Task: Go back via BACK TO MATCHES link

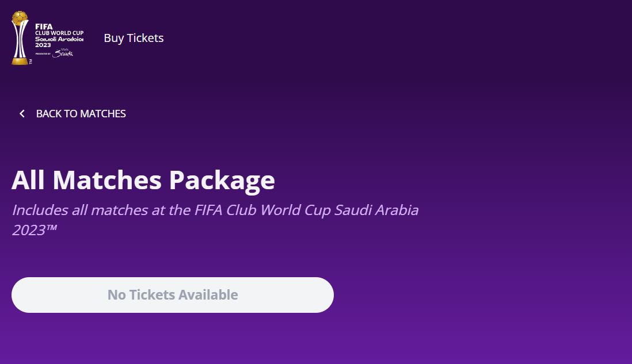Action: click(x=73, y=113)
